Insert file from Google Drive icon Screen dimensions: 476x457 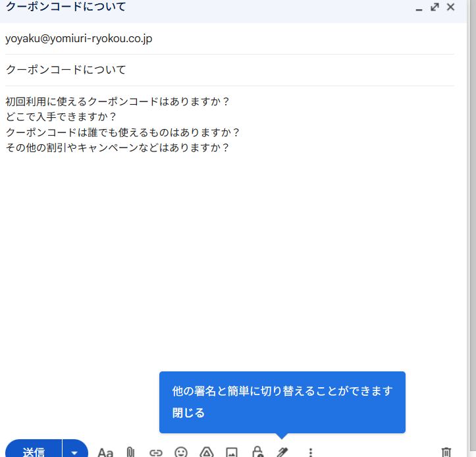point(207,452)
